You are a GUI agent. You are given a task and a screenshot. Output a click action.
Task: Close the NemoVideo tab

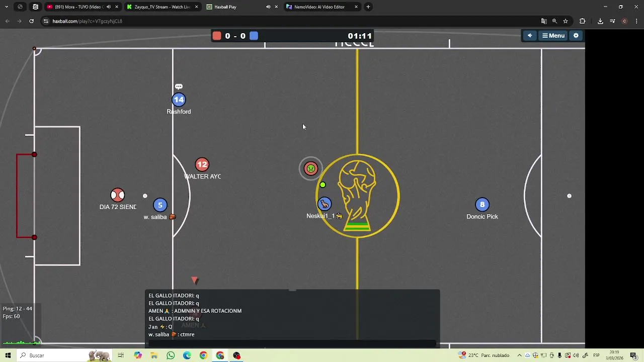point(356,7)
